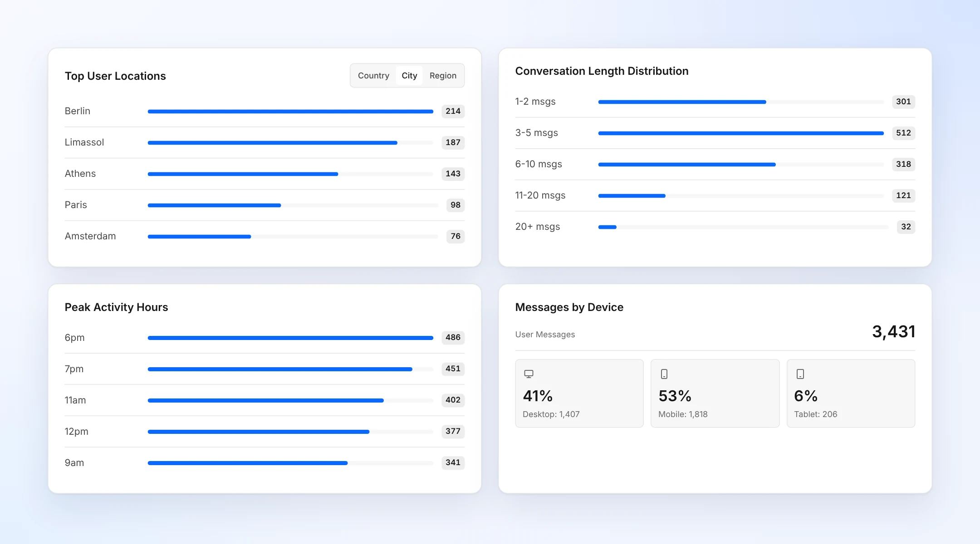Click the Athens count badge 143

pyautogui.click(x=453, y=174)
